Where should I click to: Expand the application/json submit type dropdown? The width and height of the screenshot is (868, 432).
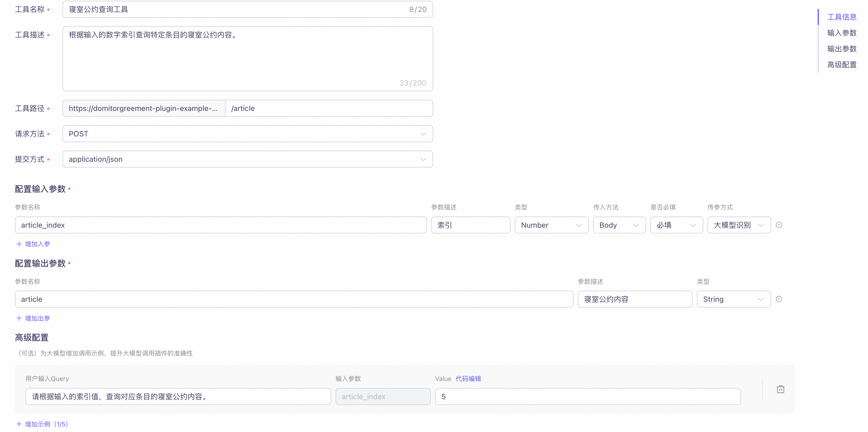(x=247, y=159)
